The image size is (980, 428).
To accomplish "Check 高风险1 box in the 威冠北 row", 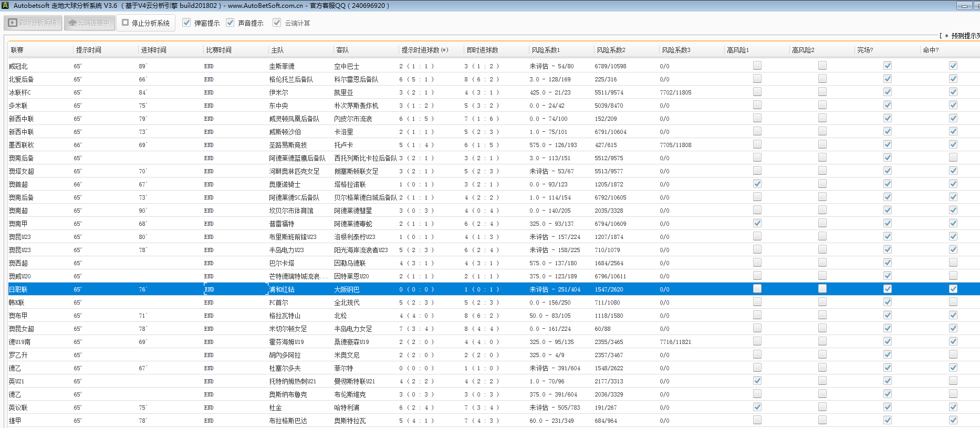I will point(757,66).
